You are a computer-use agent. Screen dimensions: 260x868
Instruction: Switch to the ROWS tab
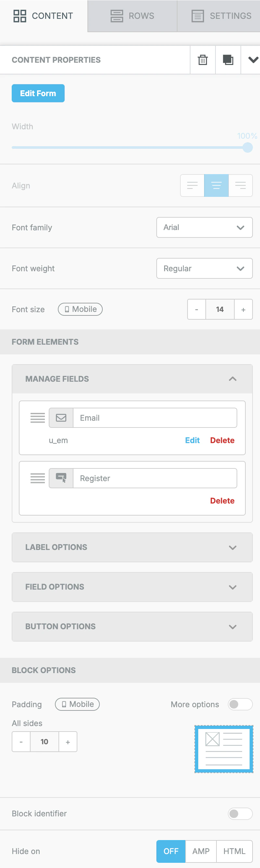click(x=132, y=16)
